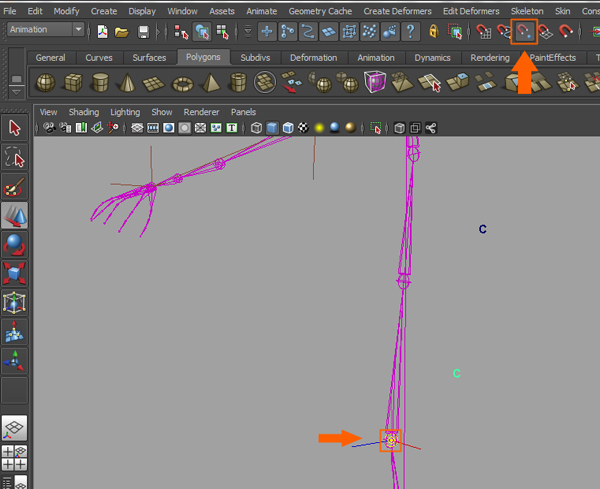Click the Save Scene disk icon
Viewport: 600px width, 489px height.
143,32
